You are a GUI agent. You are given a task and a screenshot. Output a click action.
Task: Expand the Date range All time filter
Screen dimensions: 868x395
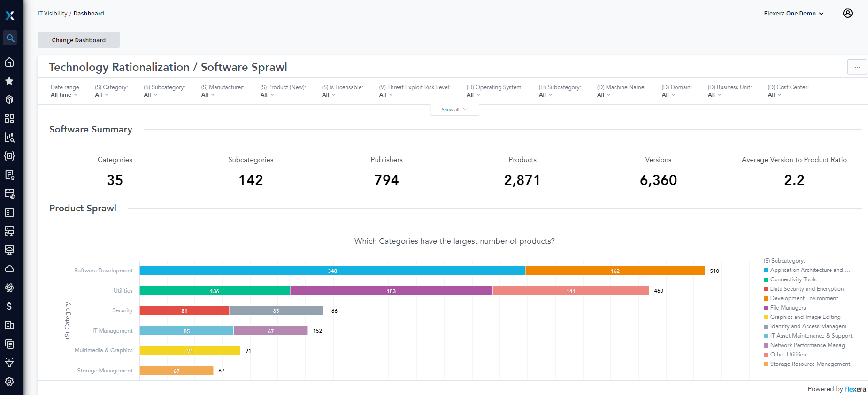(x=64, y=91)
